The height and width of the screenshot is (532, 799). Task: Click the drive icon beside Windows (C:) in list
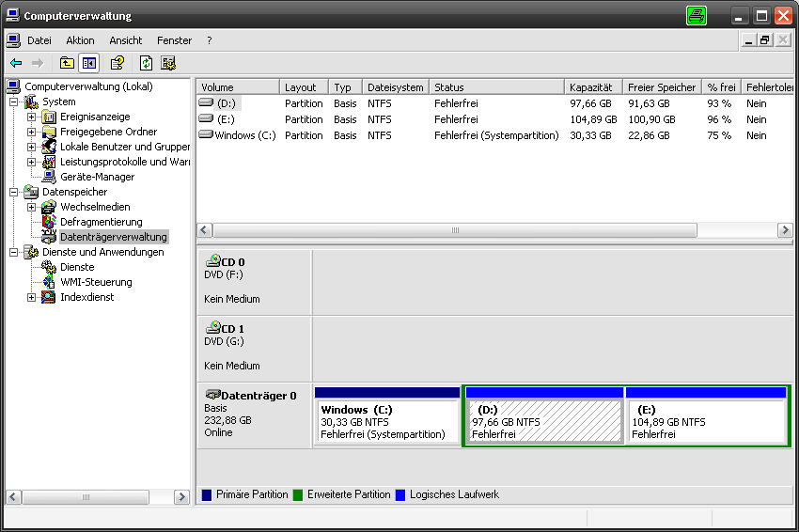[x=206, y=134]
